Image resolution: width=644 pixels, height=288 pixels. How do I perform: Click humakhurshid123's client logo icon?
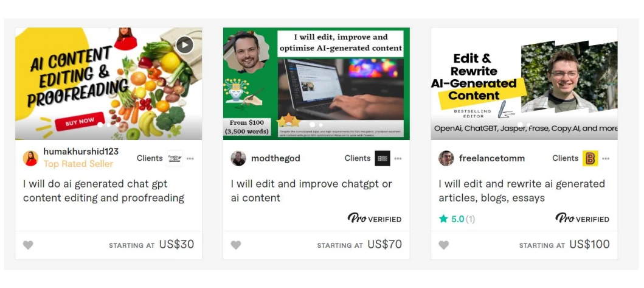pyautogui.click(x=175, y=158)
